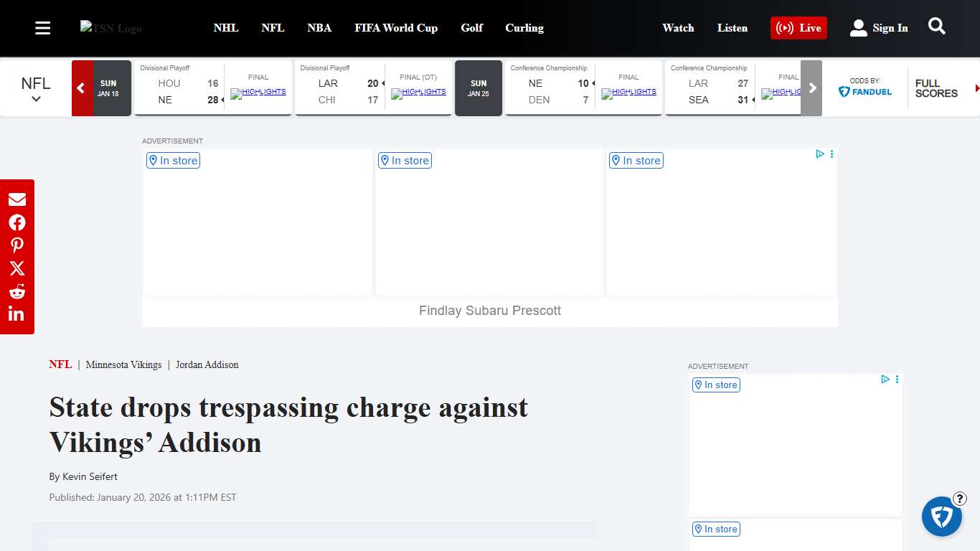Switch to the Curling section
This screenshot has height=551, width=980.
tap(524, 28)
